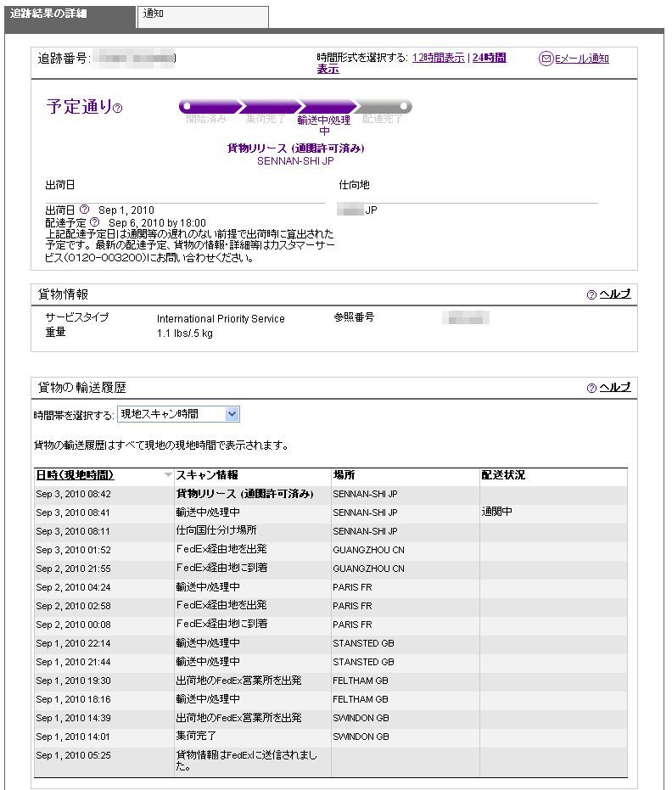Click sort arrow in 日時 column header
672x790 pixels.
tap(168, 475)
